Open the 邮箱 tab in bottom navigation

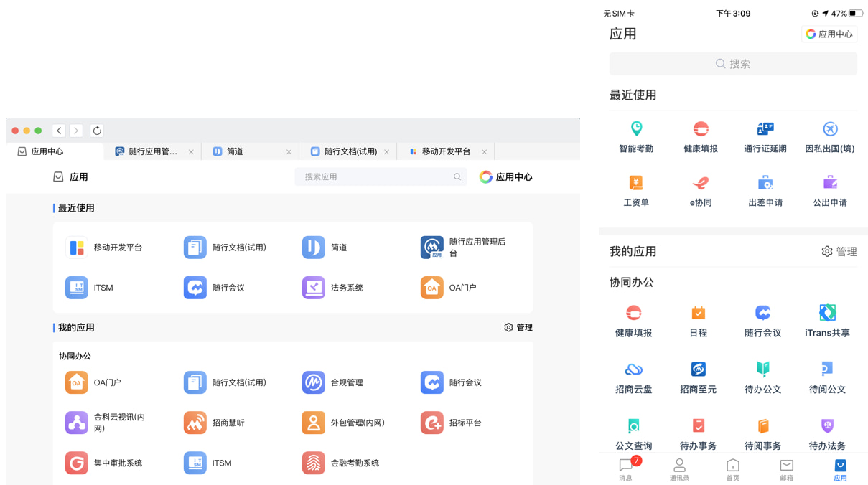(x=786, y=468)
